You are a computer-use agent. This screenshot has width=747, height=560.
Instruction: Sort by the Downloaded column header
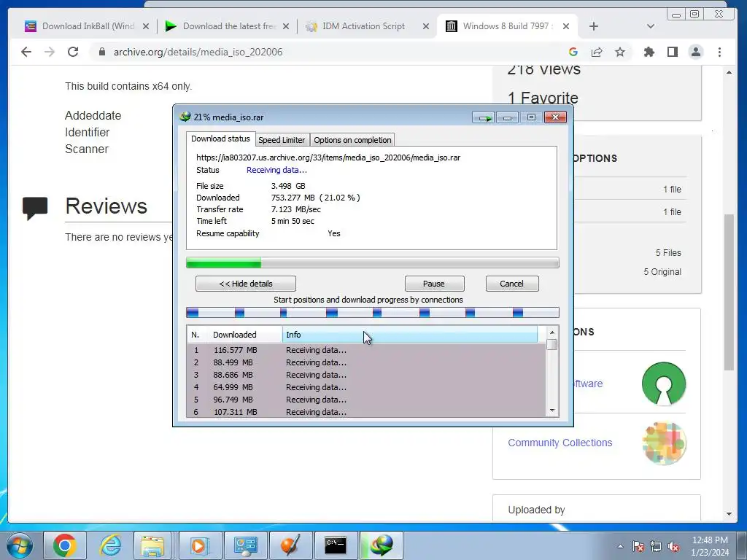pos(245,335)
